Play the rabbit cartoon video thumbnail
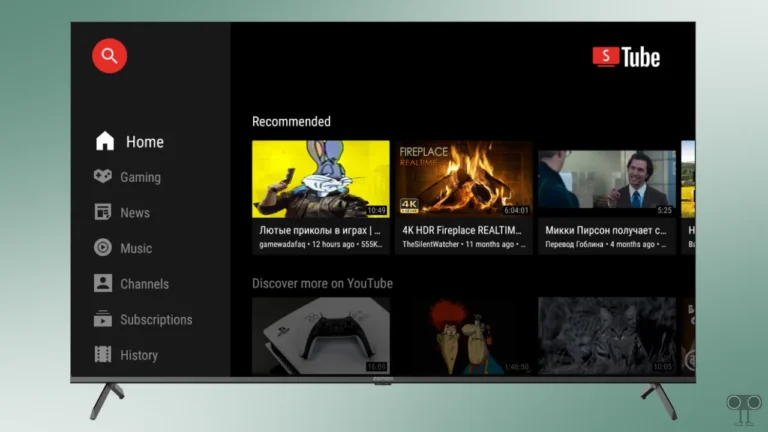The image size is (768, 432). coord(321,179)
